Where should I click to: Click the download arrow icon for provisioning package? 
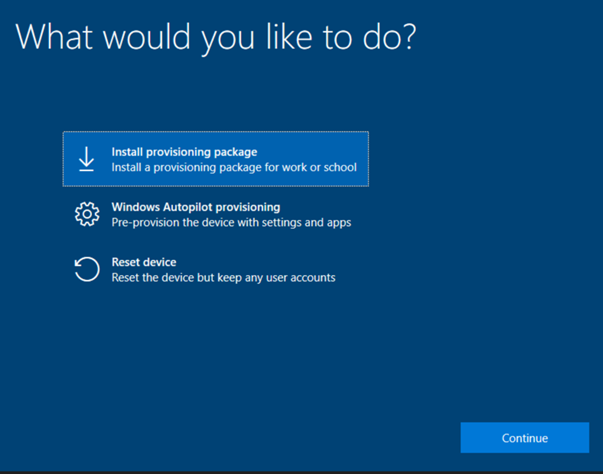click(87, 159)
